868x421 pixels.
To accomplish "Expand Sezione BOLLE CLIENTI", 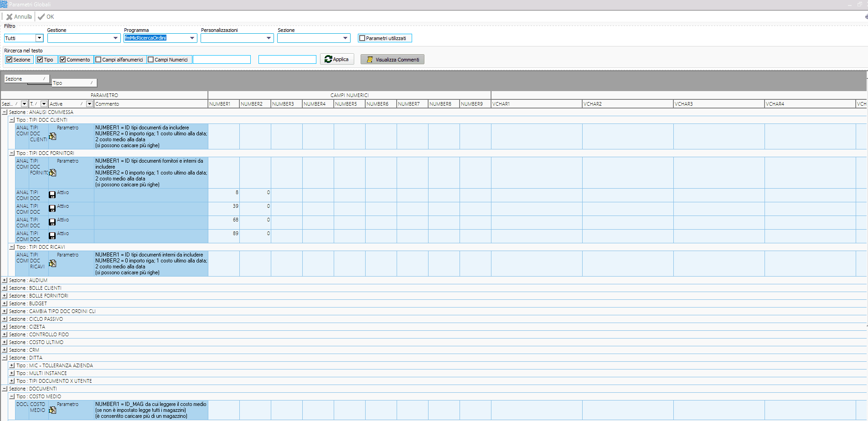I will click(x=5, y=288).
